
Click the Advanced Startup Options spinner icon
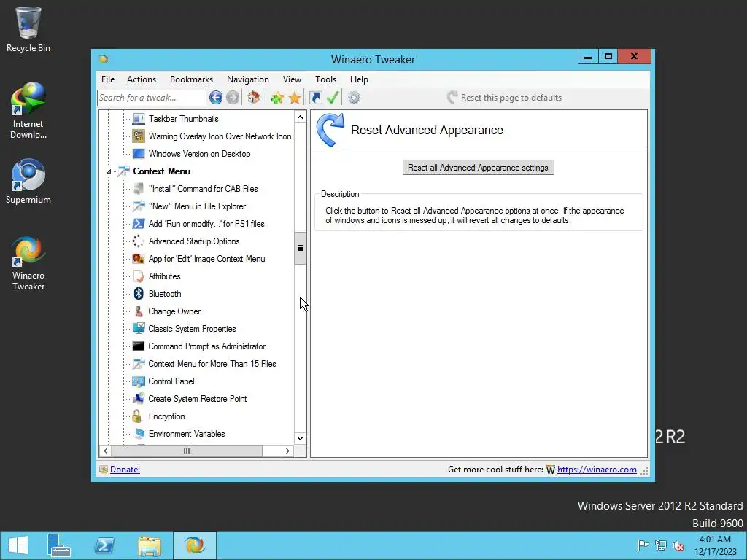pyautogui.click(x=139, y=241)
